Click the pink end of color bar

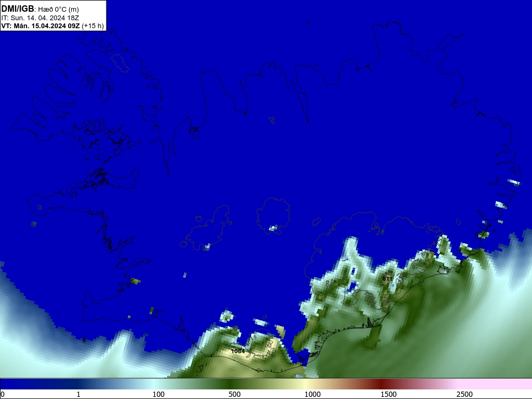(495, 384)
